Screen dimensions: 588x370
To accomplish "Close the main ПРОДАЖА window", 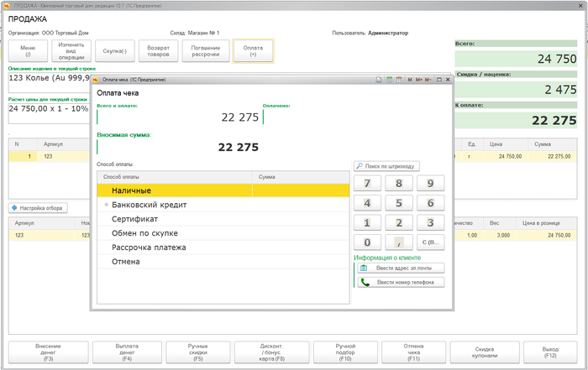I will pos(580,6).
